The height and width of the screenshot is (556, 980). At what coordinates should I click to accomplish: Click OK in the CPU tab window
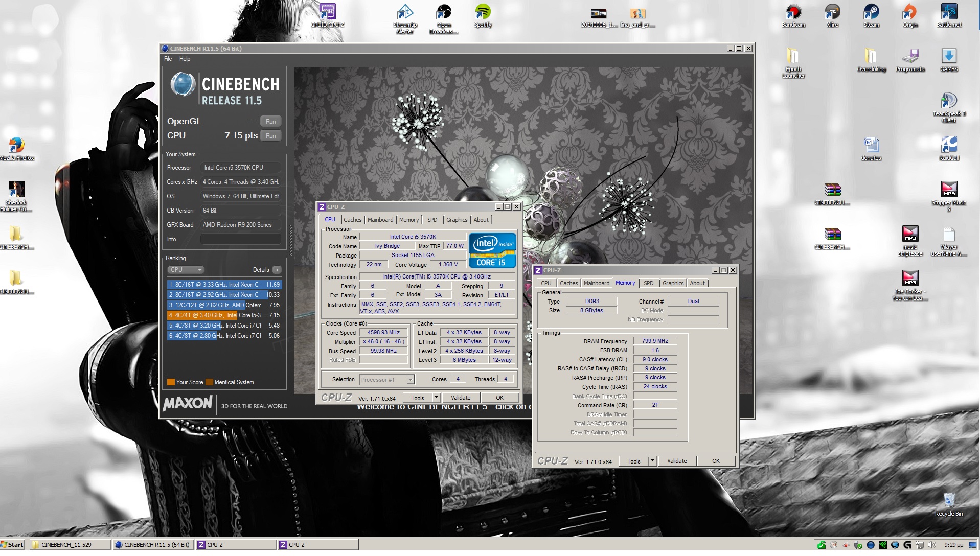[x=499, y=398]
